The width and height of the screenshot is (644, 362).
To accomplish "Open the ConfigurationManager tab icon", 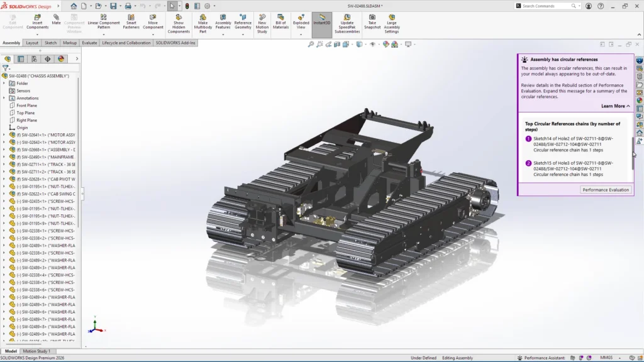I will click(34, 59).
